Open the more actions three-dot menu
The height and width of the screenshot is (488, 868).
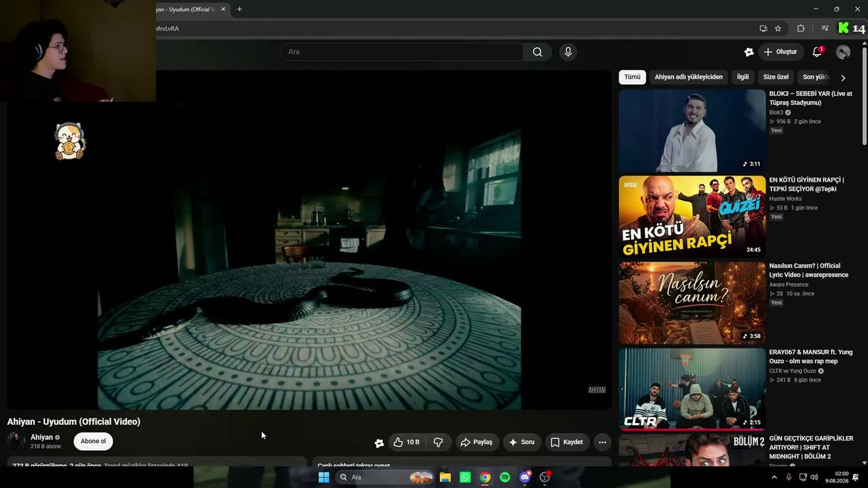pos(602,442)
